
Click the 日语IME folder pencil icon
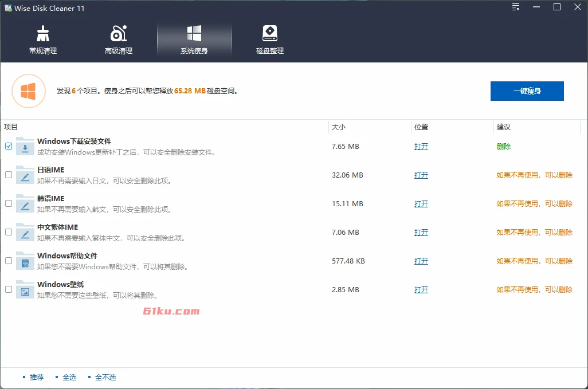point(25,175)
